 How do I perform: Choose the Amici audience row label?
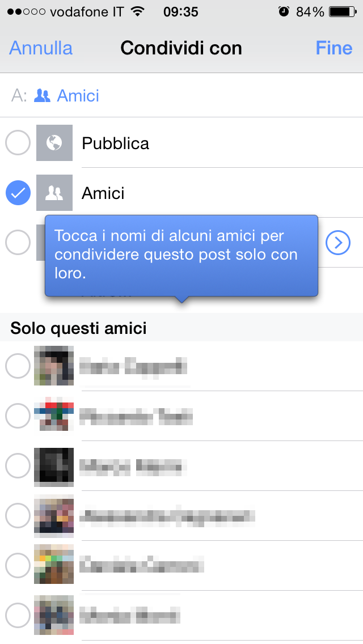point(103,193)
